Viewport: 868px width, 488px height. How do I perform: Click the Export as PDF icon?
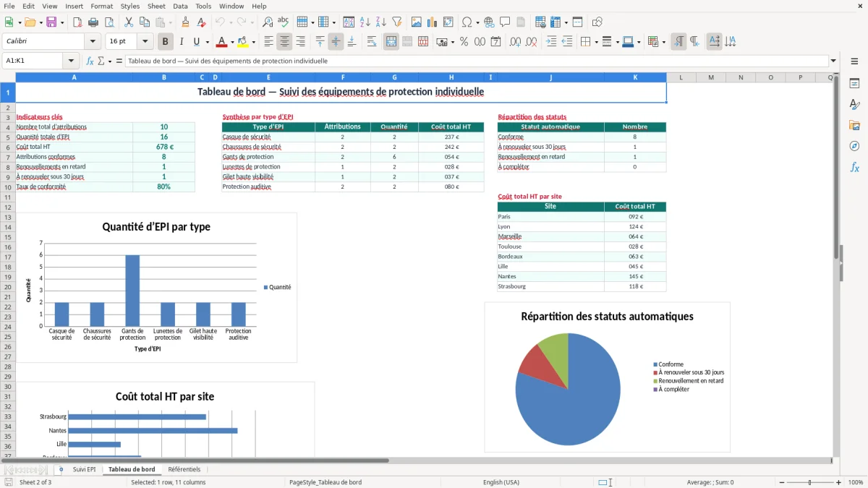(x=77, y=22)
